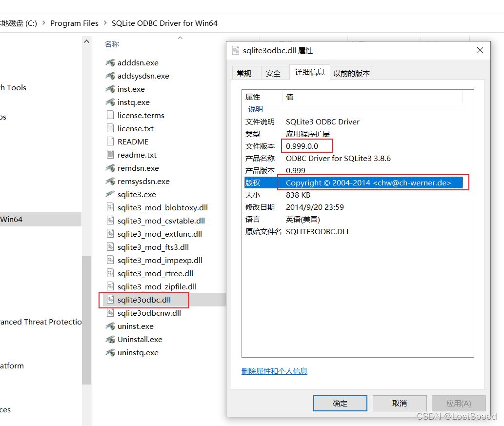Select the 类型 应用程序扩展 row
Viewport: 504px width, 426px height.
tap(354, 134)
